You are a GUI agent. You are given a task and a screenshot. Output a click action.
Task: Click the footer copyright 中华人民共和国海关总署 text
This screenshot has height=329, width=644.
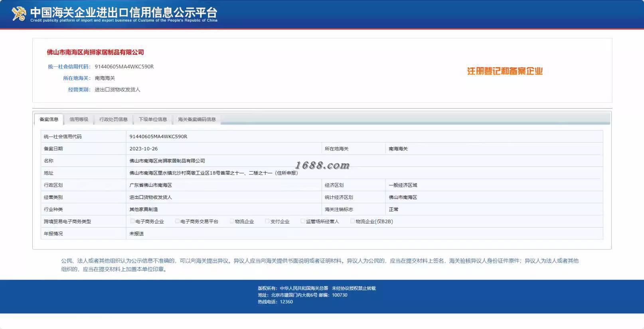(304, 288)
